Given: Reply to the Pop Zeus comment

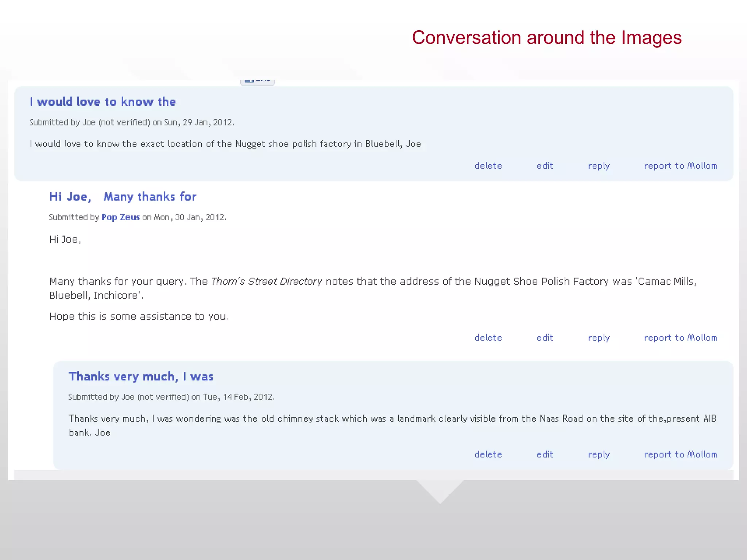Looking at the screenshot, I should click(599, 338).
